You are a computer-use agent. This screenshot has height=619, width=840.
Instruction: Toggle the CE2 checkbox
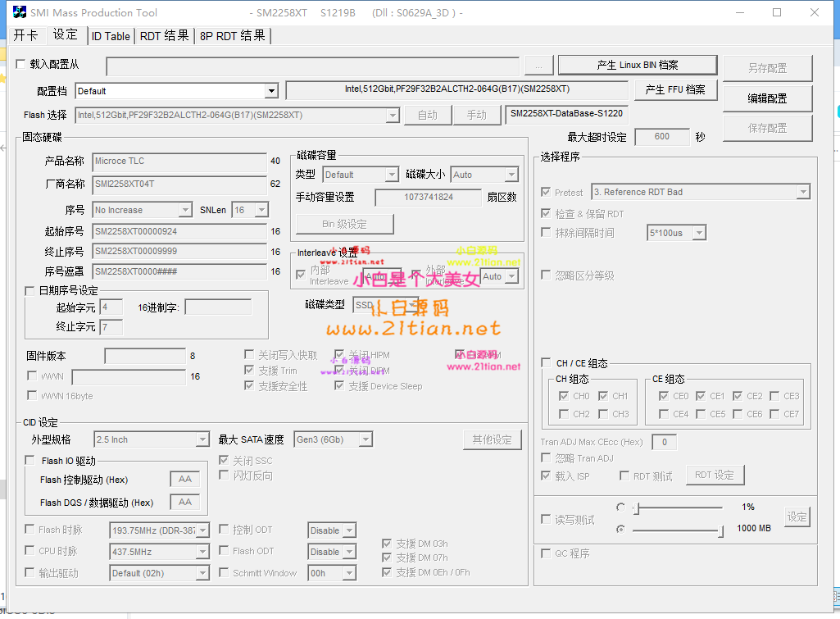738,396
